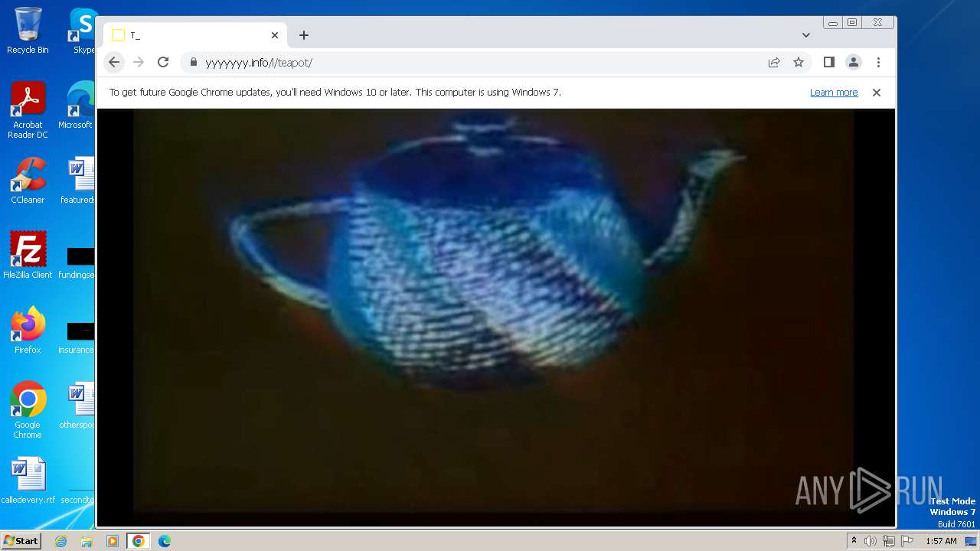Close the 'T_' tab
Screen dimensions: 980x551
[x=275, y=35]
